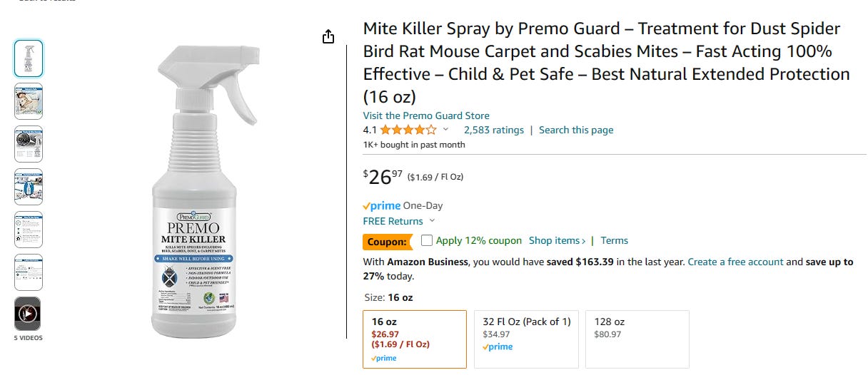Image resolution: width=868 pixels, height=375 pixels.
Task: Open the 2,583 ratings link
Action: click(493, 130)
